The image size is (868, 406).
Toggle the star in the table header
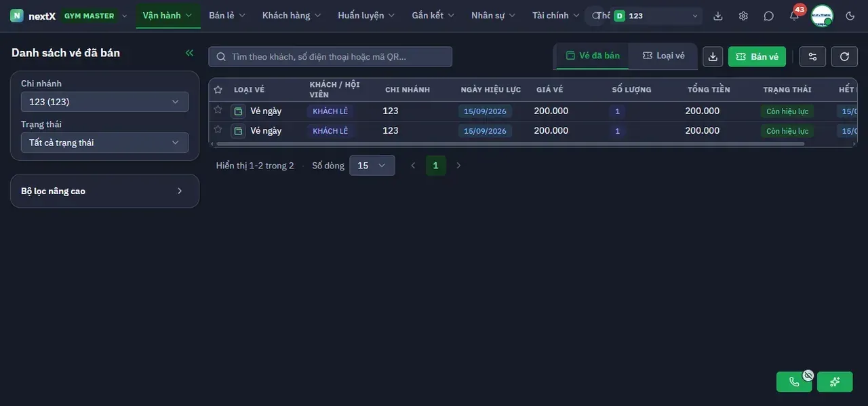pos(218,90)
